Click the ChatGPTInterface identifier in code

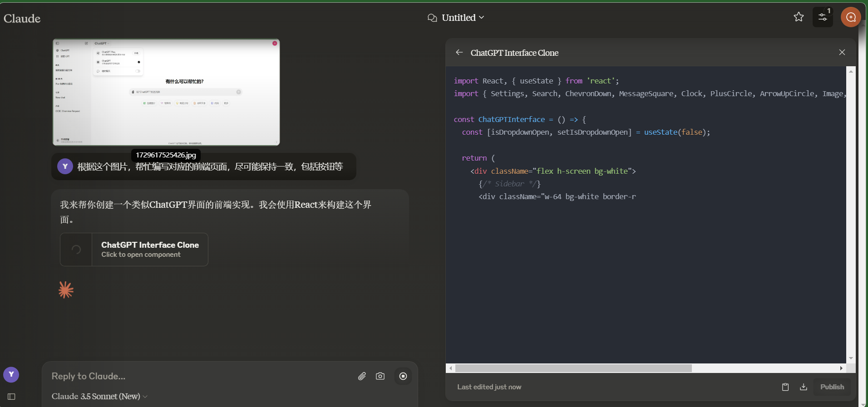click(512, 119)
